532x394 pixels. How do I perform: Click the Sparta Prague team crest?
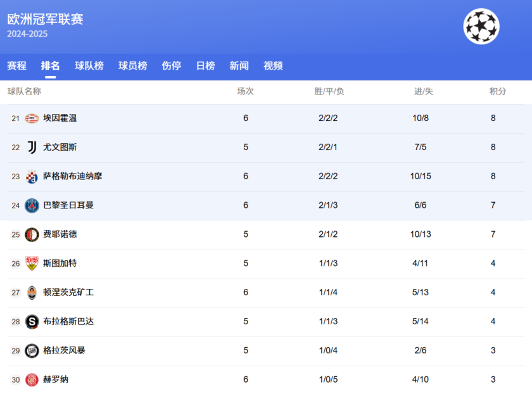coord(32,322)
